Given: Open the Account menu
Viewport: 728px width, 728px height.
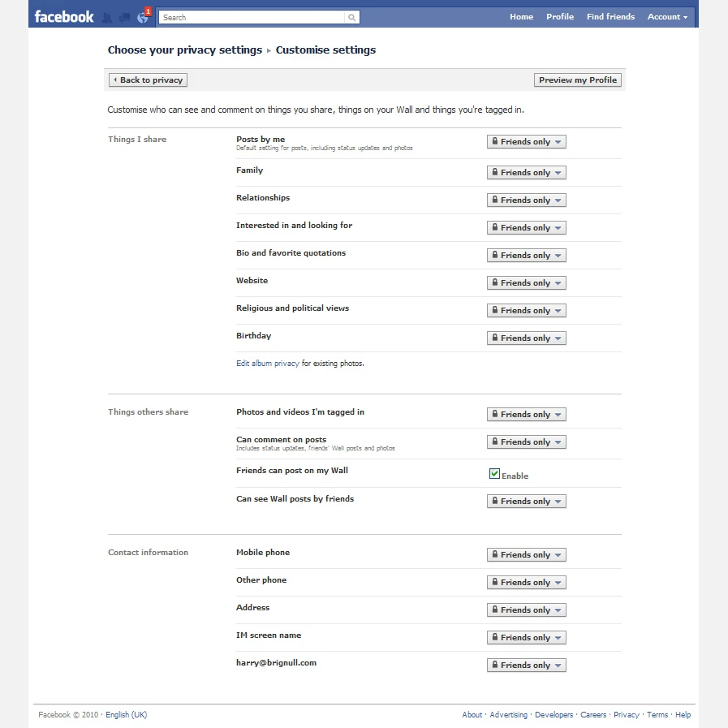Looking at the screenshot, I should point(667,17).
